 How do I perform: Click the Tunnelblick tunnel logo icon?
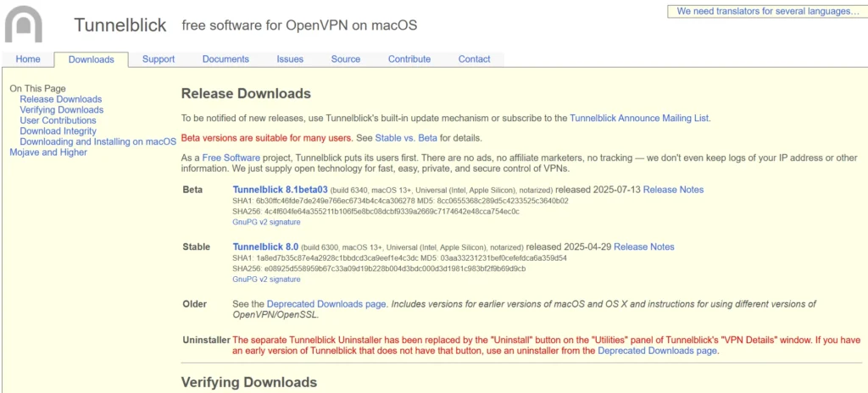point(23,24)
